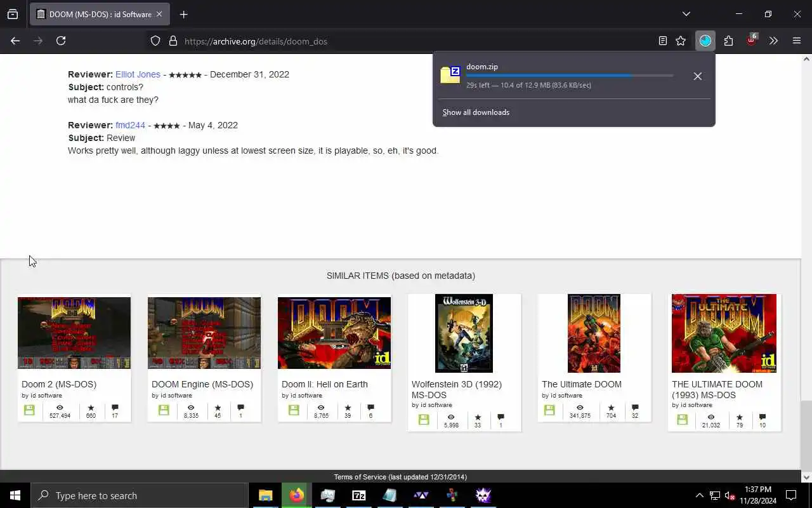812x508 pixels.
Task: Click views eye icon showing 341,875
Action: pyautogui.click(x=580, y=408)
